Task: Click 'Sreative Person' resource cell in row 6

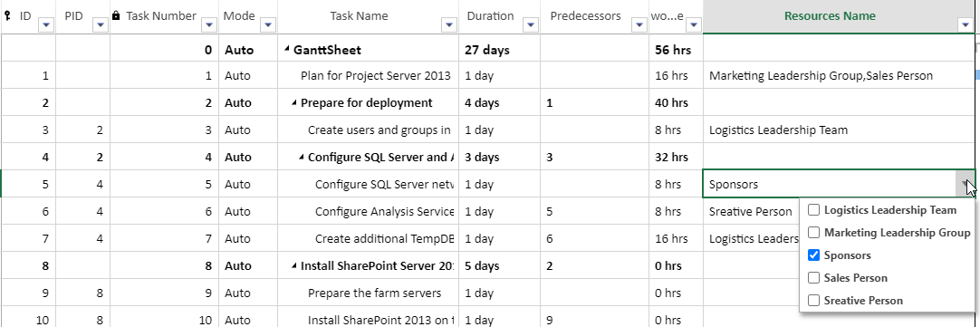Action: 751,211
